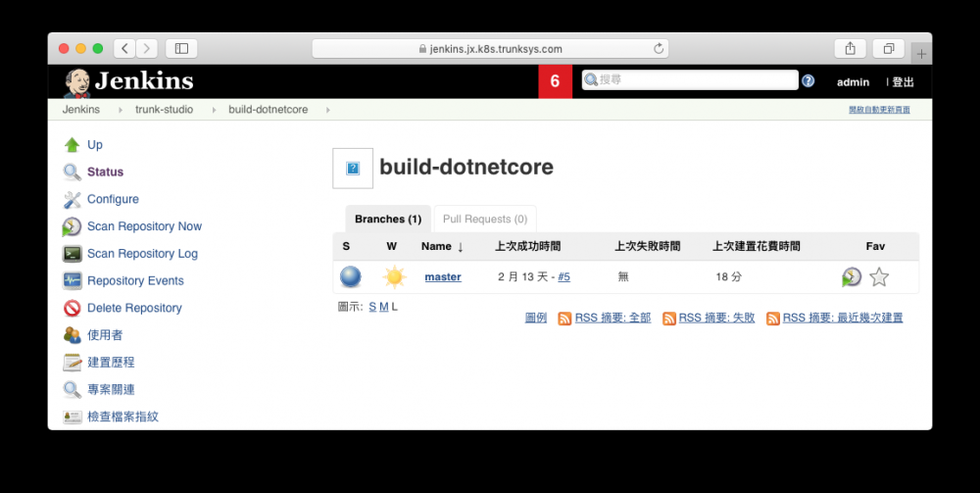Open the master branch link
Screen dimensions: 980x493
pyautogui.click(x=443, y=276)
